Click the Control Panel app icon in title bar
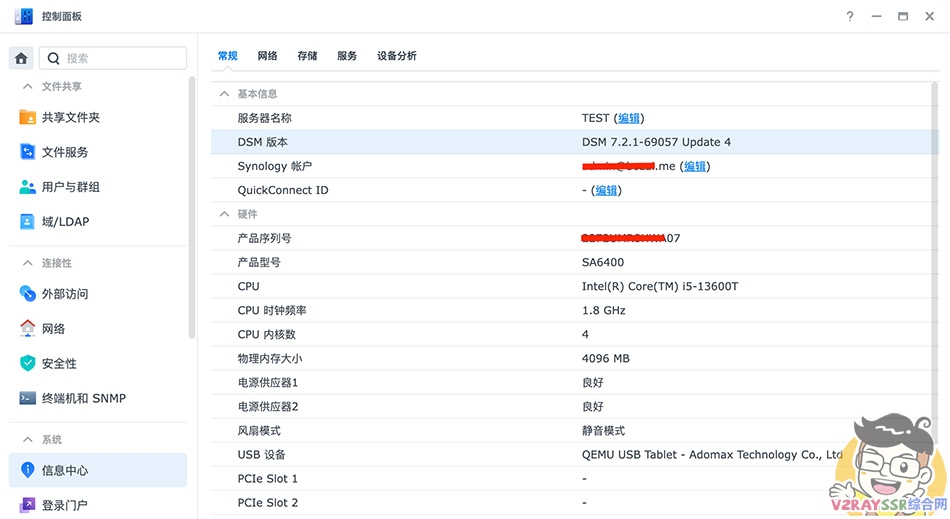 click(24, 16)
